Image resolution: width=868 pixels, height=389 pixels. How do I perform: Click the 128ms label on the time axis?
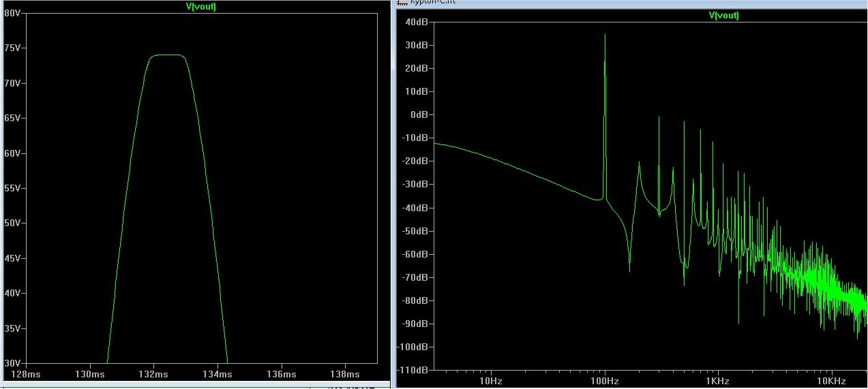[x=26, y=374]
